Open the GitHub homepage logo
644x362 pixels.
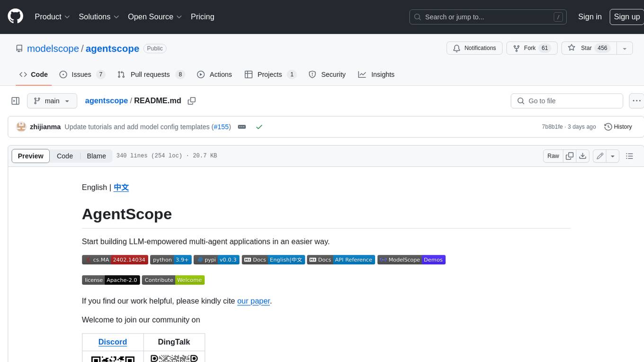click(x=15, y=17)
